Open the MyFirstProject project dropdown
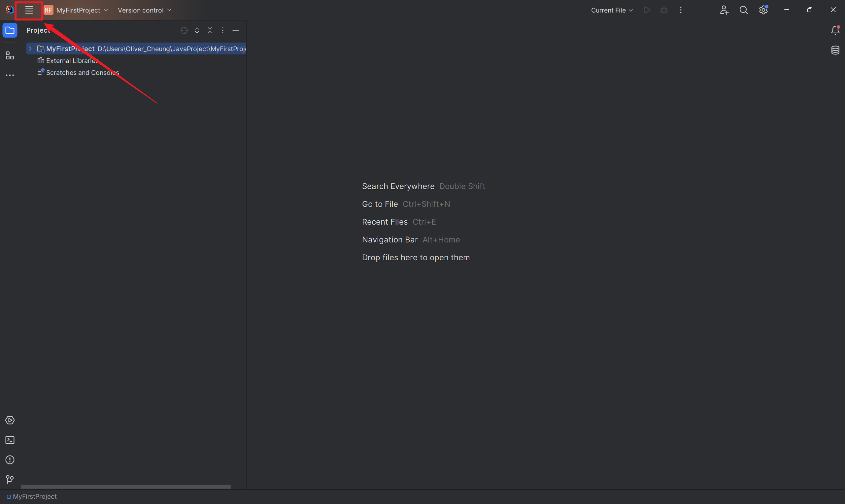Screen dimensions: 845x504 click(x=82, y=10)
